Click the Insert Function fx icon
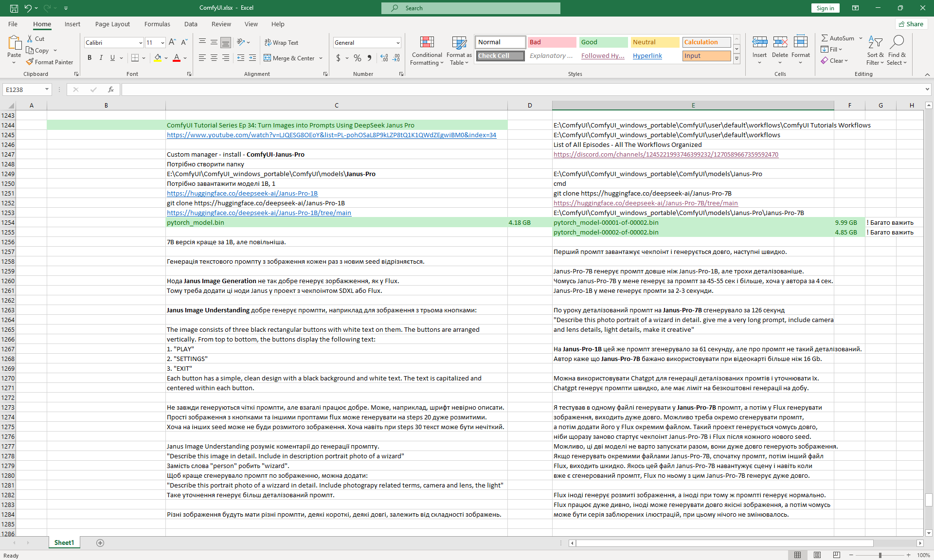The image size is (934, 560). coord(111,90)
